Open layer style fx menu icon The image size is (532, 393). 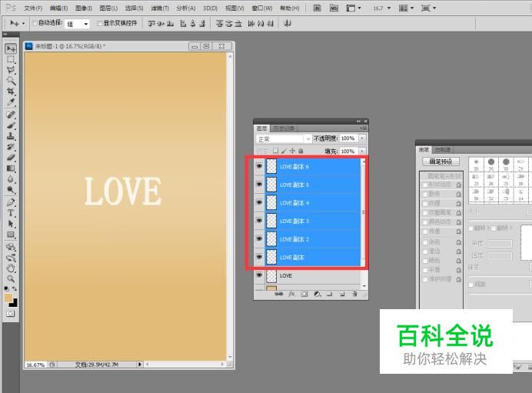point(291,294)
